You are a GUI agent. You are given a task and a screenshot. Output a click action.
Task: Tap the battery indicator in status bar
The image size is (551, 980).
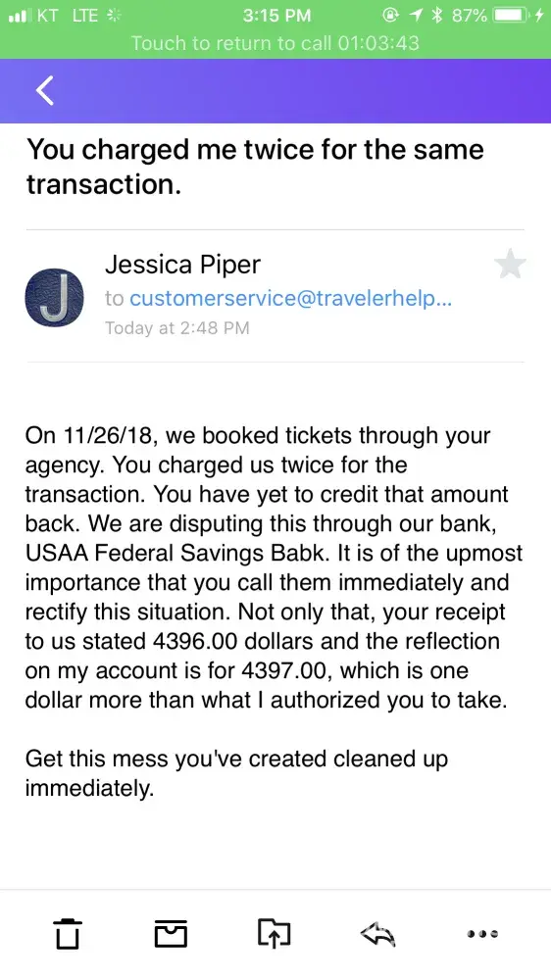(511, 15)
